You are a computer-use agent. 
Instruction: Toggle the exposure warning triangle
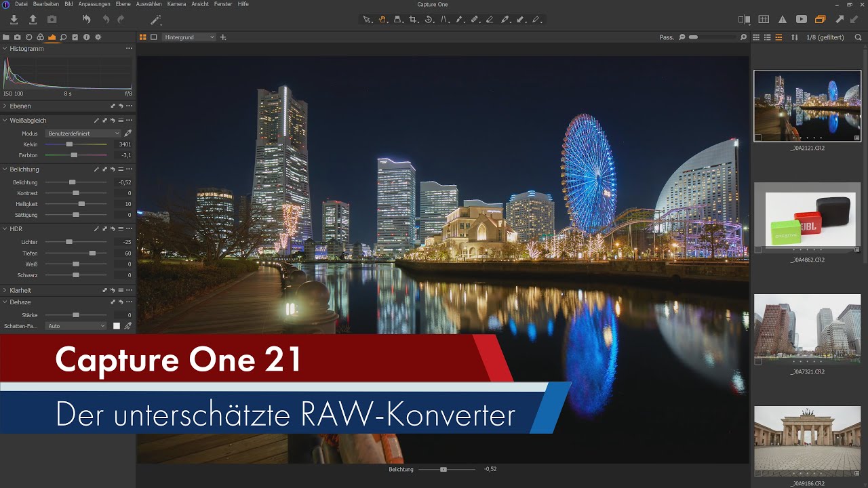(783, 20)
